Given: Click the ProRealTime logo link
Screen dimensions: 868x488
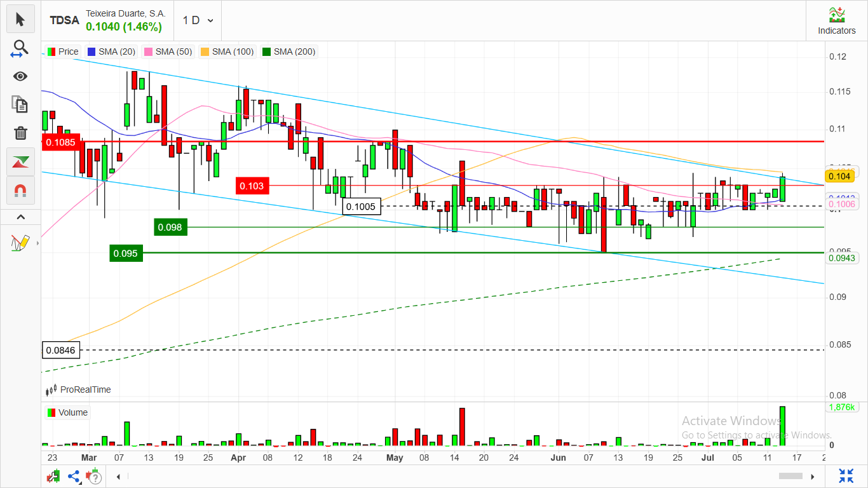Looking at the screenshot, I should (x=78, y=390).
